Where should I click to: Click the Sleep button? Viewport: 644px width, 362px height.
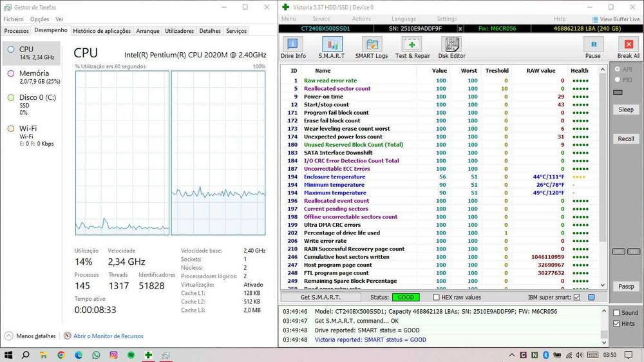(x=626, y=110)
